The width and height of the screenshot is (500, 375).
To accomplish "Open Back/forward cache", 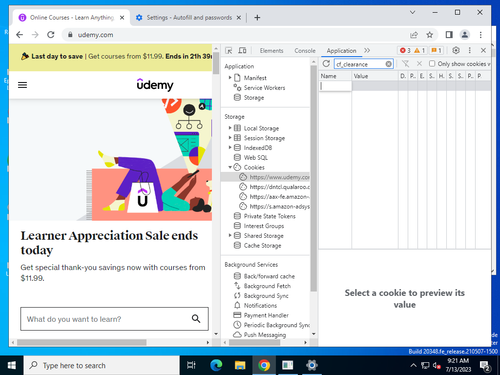I will pyautogui.click(x=269, y=276).
